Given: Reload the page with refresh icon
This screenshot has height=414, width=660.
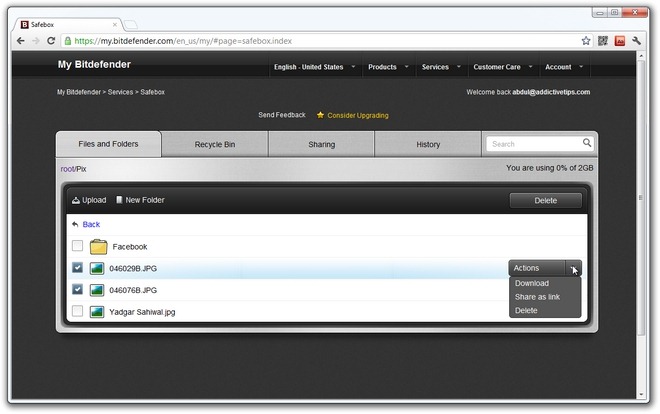Looking at the screenshot, I should [x=51, y=41].
